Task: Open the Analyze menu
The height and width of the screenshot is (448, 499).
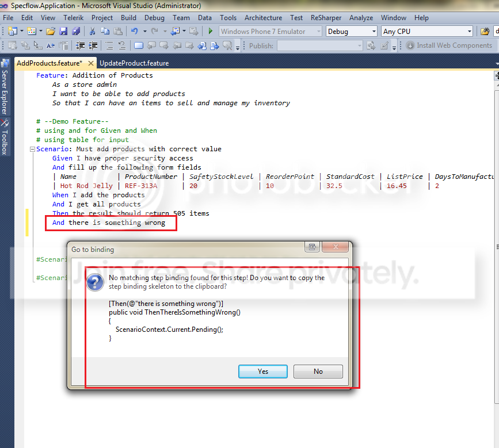Action: (x=361, y=18)
